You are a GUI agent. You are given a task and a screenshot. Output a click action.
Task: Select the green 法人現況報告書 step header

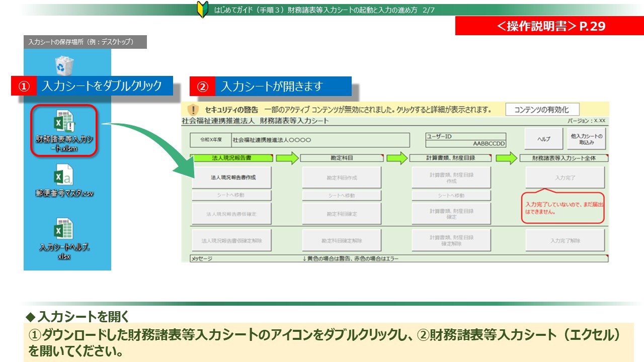point(231,158)
